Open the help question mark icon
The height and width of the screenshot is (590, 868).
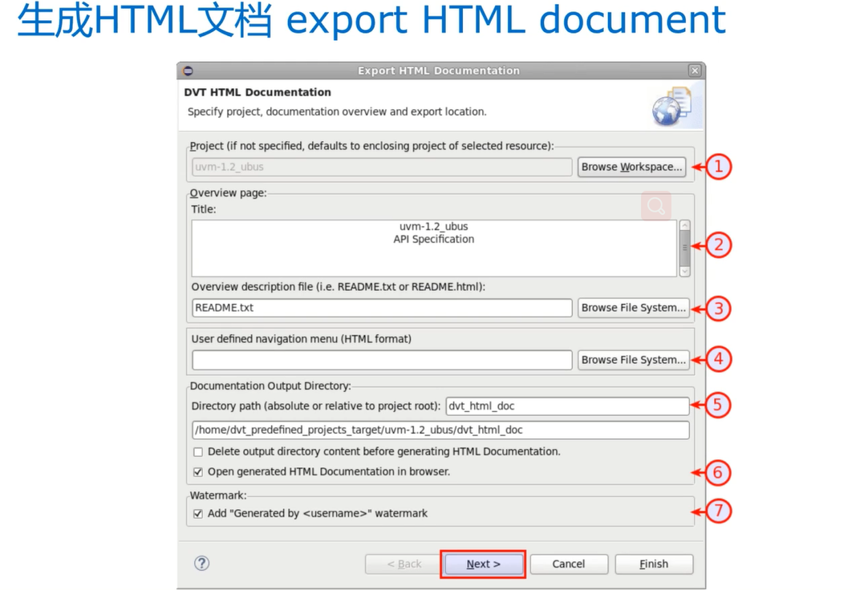[x=201, y=564]
